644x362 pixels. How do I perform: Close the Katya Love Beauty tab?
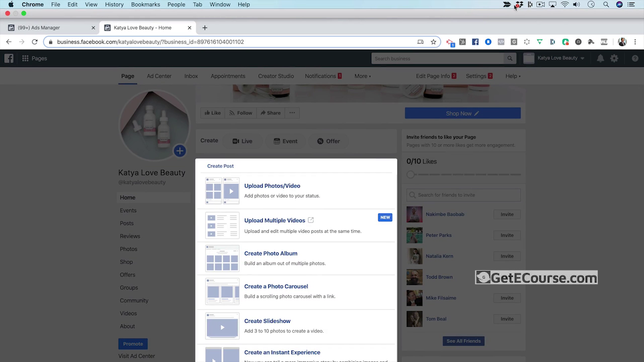(x=190, y=28)
